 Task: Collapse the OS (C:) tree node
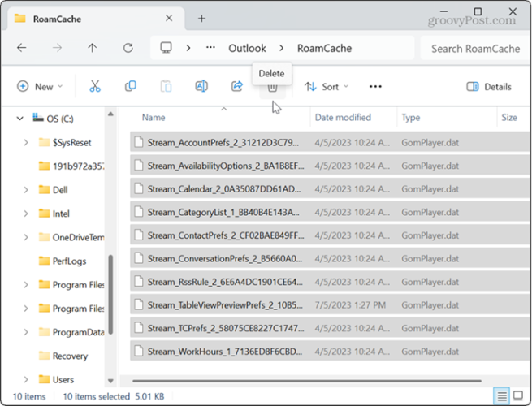tap(20, 119)
